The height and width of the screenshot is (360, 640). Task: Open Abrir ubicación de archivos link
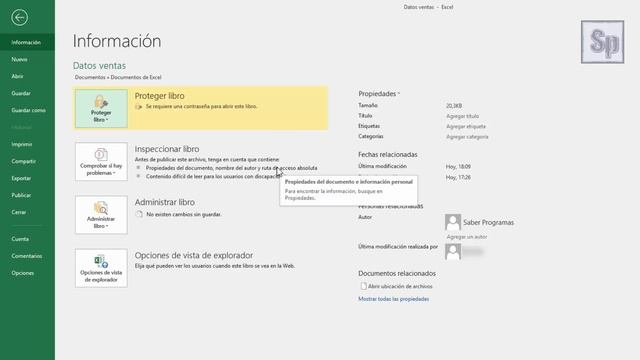tap(400, 287)
